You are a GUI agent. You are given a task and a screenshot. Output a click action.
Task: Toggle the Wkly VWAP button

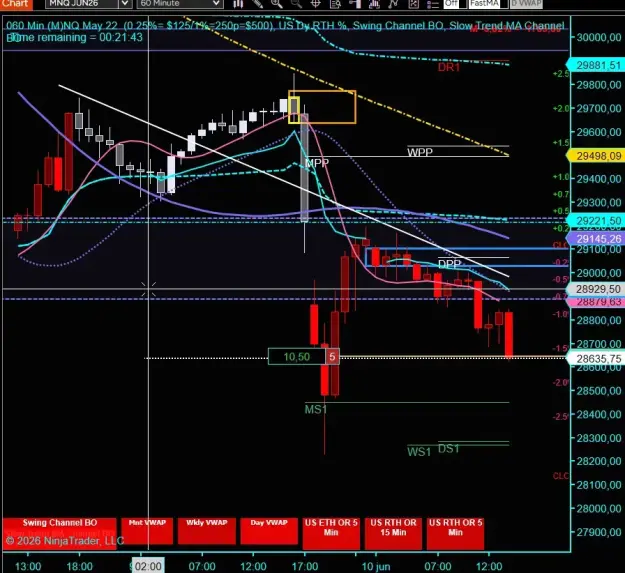206,531
